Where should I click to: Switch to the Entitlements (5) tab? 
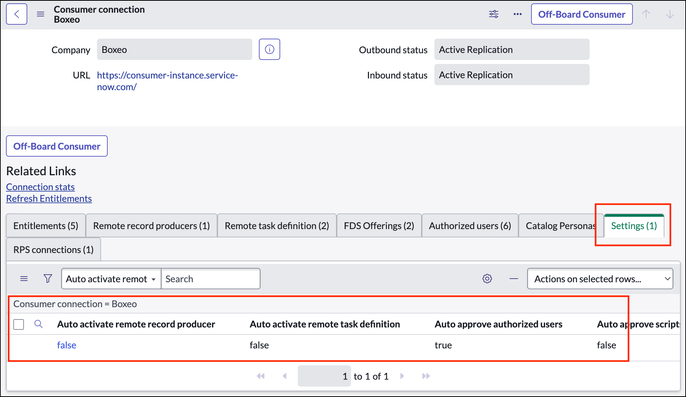point(46,226)
